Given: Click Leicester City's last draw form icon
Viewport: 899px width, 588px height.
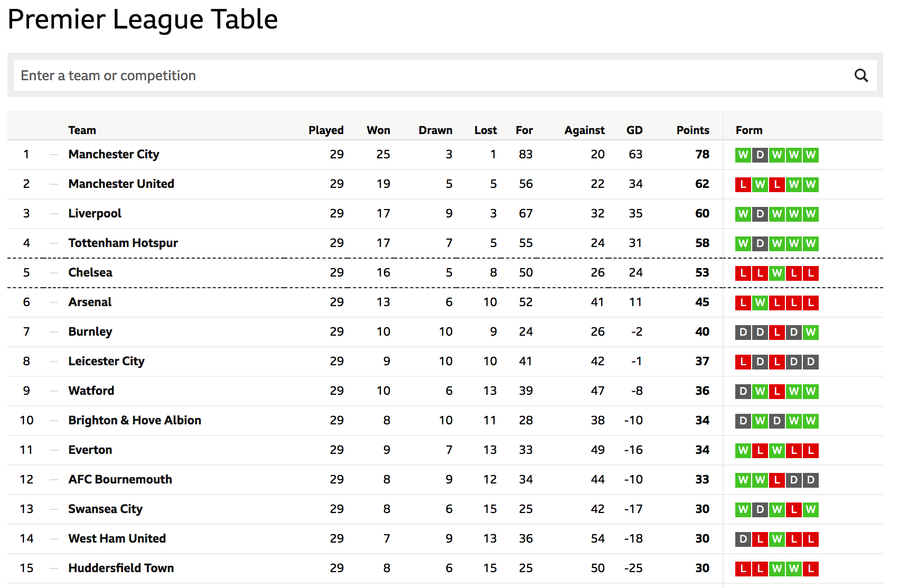Looking at the screenshot, I should coord(811,362).
